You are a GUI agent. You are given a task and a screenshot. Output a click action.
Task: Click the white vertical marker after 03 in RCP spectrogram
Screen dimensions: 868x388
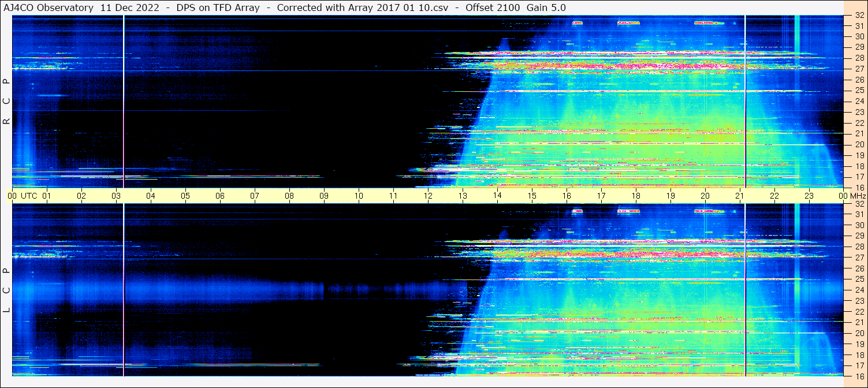[x=124, y=102]
